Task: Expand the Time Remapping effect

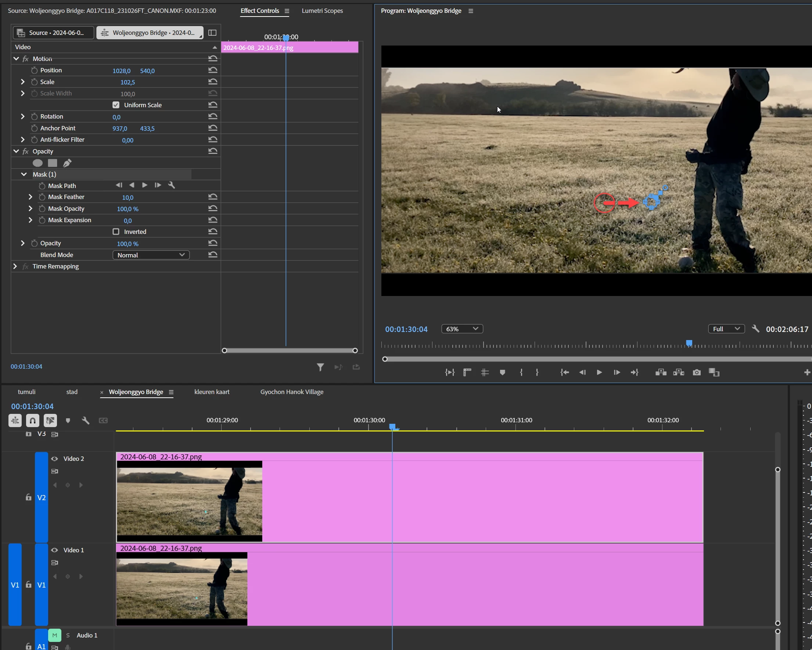Action: [15, 266]
